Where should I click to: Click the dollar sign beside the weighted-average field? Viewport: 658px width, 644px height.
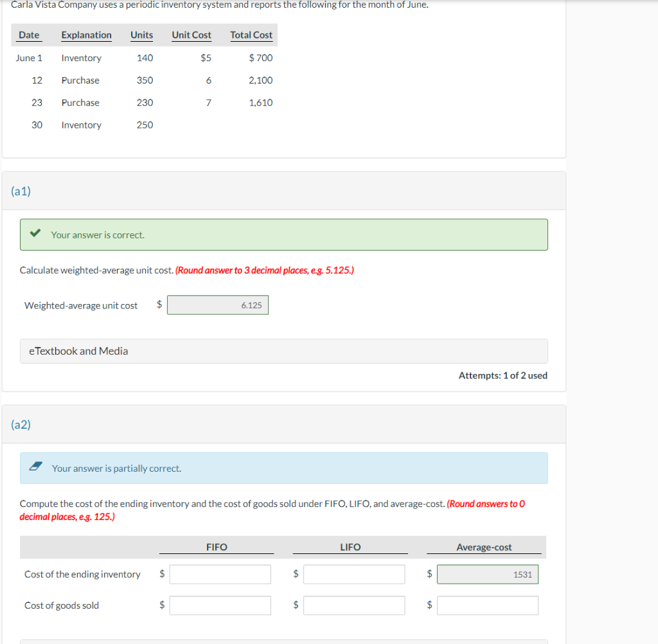pos(158,305)
